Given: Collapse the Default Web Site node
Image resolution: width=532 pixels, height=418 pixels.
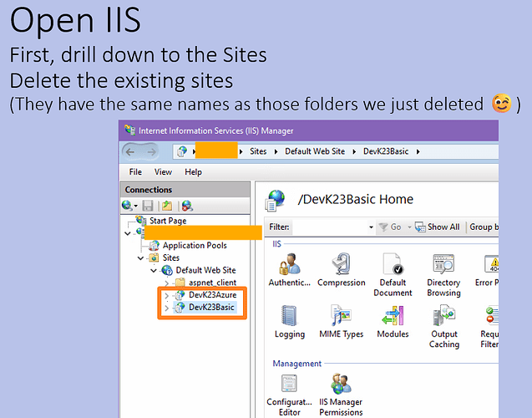Looking at the screenshot, I should tap(154, 271).
